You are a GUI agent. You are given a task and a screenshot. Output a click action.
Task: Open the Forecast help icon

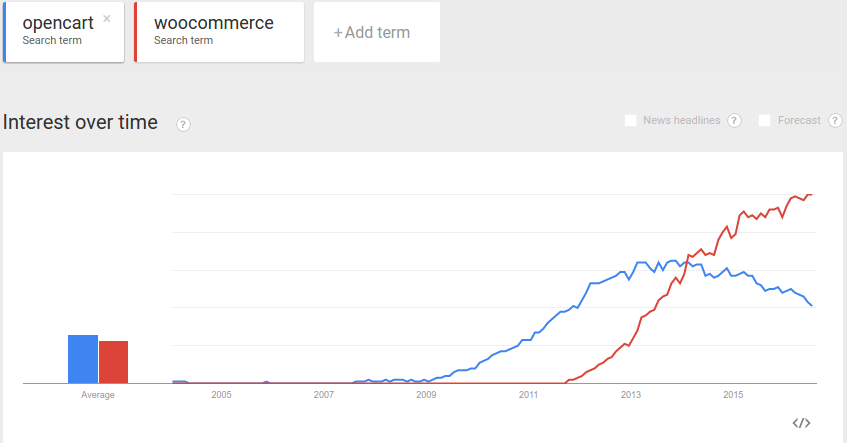(835, 121)
